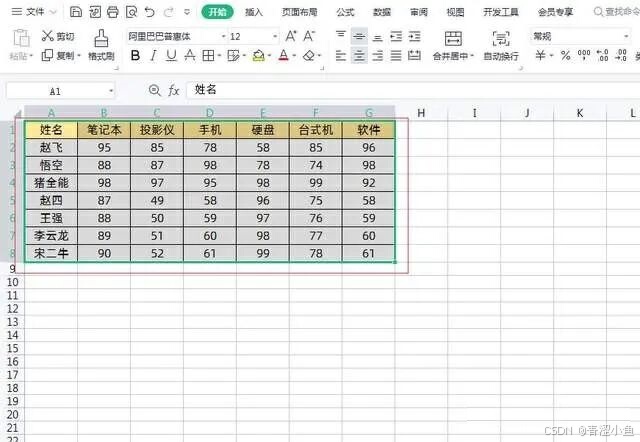Open the File (文件) menu
The height and width of the screenshot is (442, 640).
coord(34,12)
